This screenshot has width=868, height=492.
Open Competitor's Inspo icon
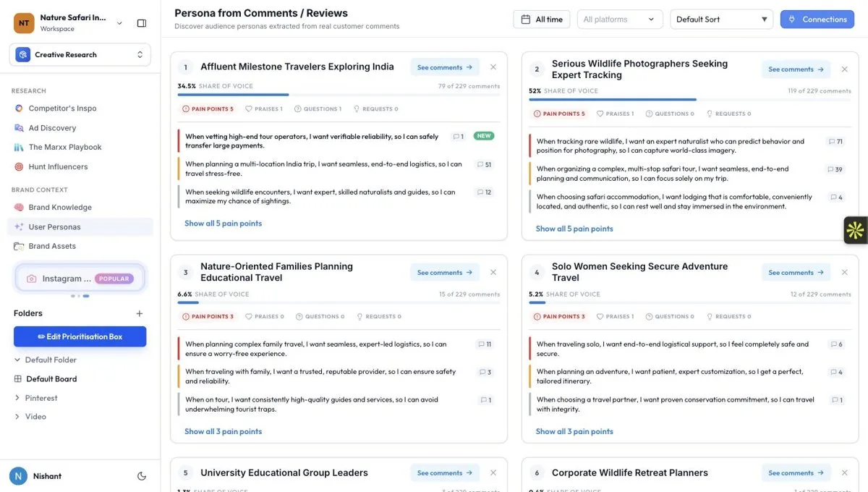click(x=19, y=109)
